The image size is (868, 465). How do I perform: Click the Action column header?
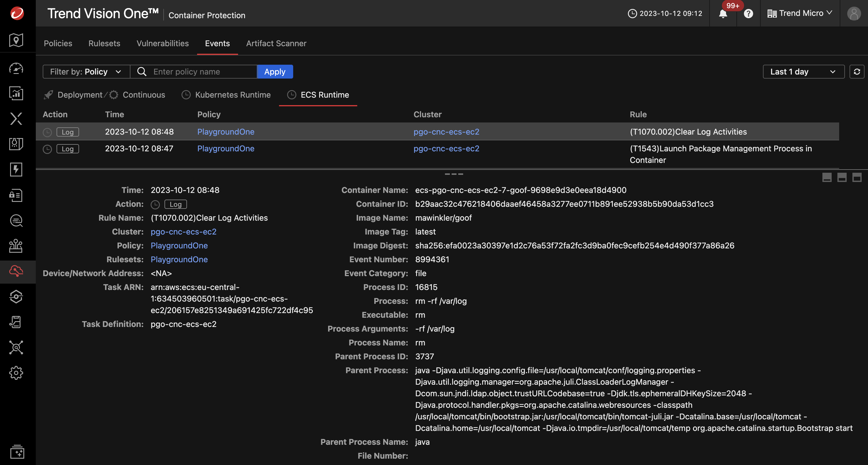[x=55, y=114]
